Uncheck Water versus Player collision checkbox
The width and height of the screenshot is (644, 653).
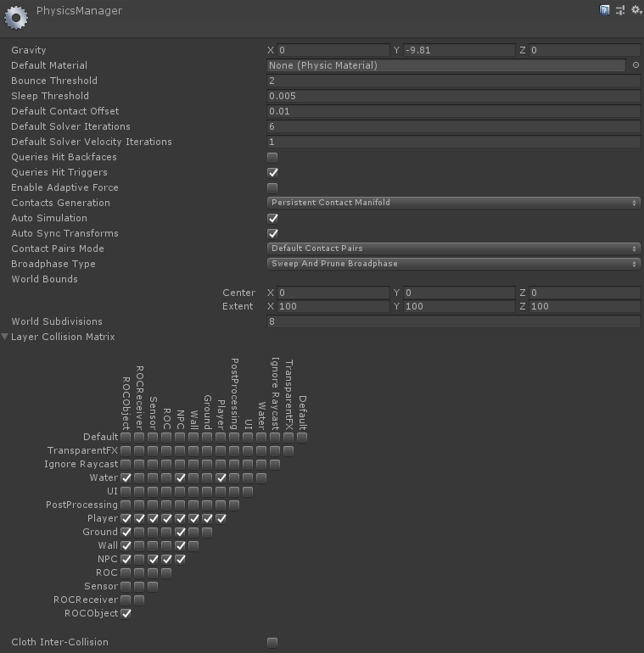(221, 477)
